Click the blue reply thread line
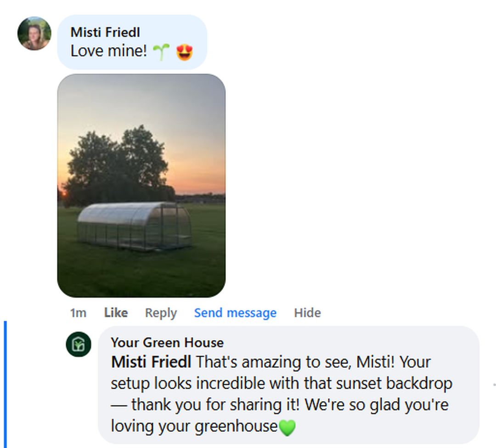This screenshot has height=448, width=496. (x=5, y=384)
